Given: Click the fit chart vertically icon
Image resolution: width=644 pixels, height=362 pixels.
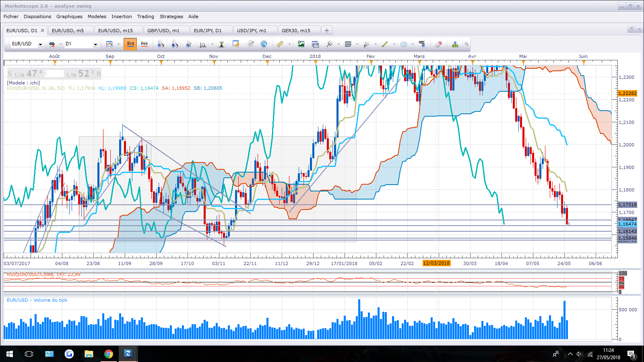Looking at the screenshot, I should pyautogui.click(x=221, y=44).
